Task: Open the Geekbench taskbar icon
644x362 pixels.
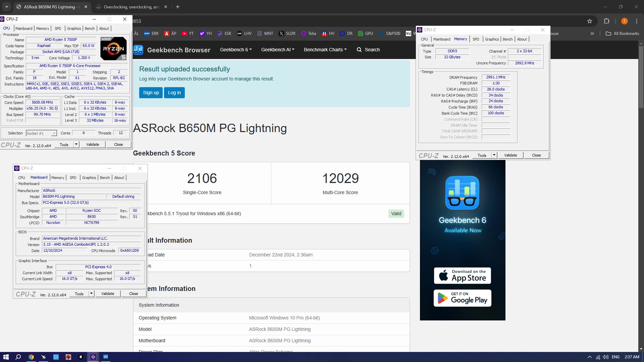Action: pyautogui.click(x=106, y=357)
